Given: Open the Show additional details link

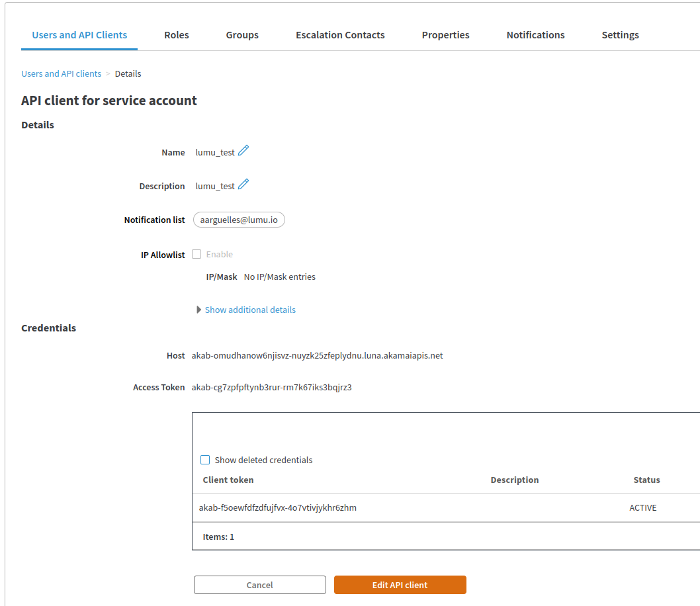Looking at the screenshot, I should [x=250, y=310].
